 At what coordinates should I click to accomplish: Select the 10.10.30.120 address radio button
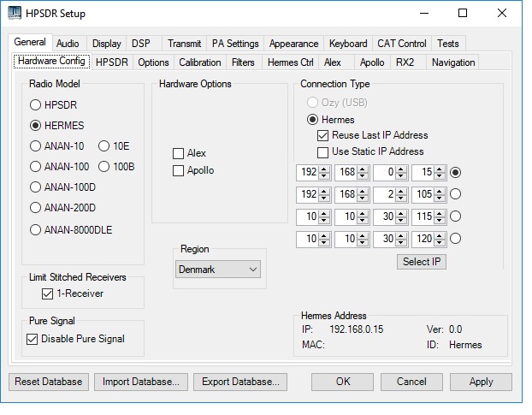[x=455, y=239]
